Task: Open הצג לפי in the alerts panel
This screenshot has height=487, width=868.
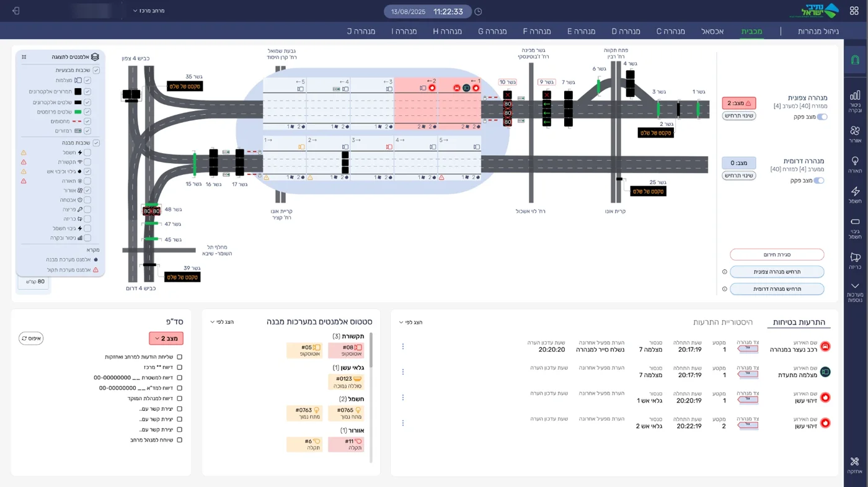Action: (x=410, y=323)
